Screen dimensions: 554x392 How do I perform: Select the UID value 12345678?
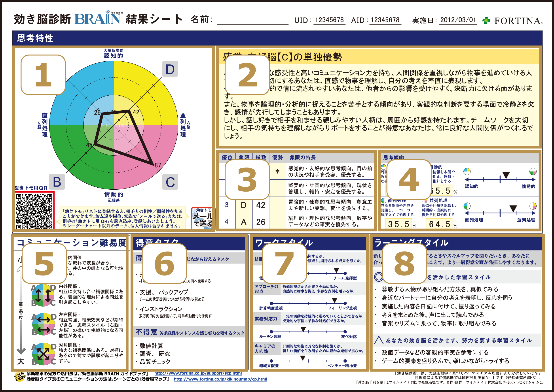click(x=329, y=20)
